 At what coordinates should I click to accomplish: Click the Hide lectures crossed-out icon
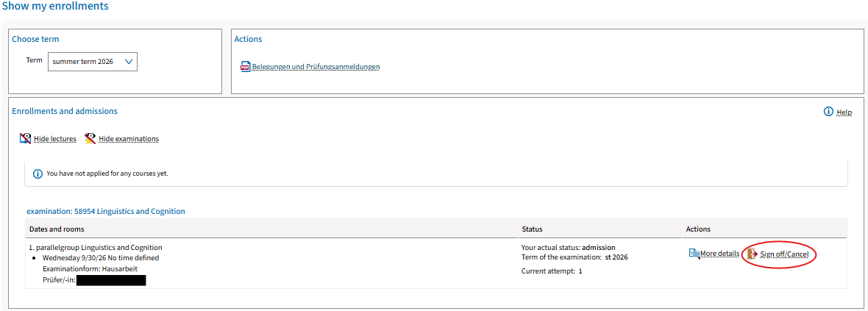[25, 138]
